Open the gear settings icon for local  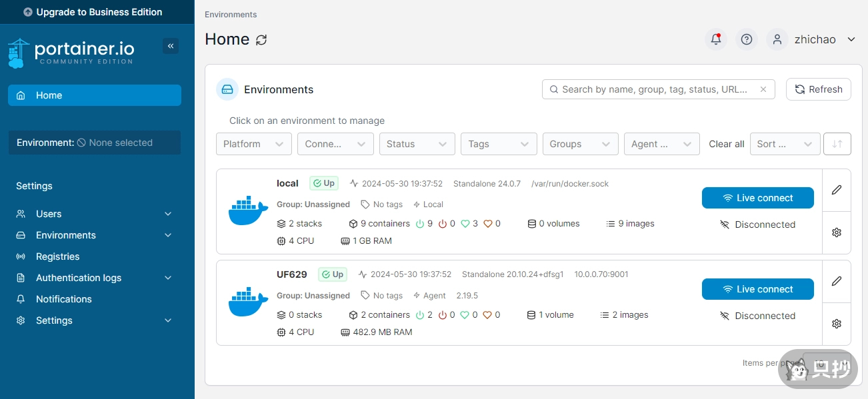(x=837, y=232)
